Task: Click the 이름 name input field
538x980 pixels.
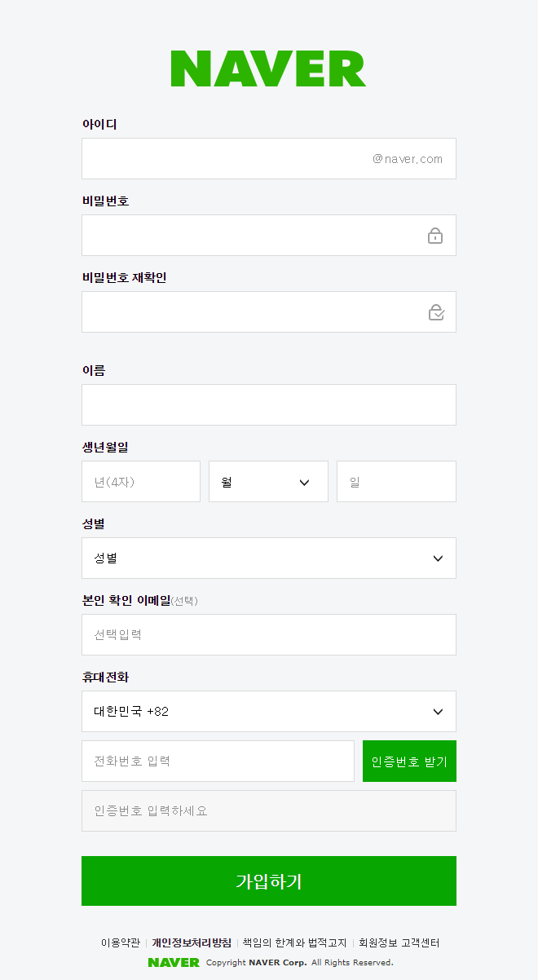Action: (268, 404)
